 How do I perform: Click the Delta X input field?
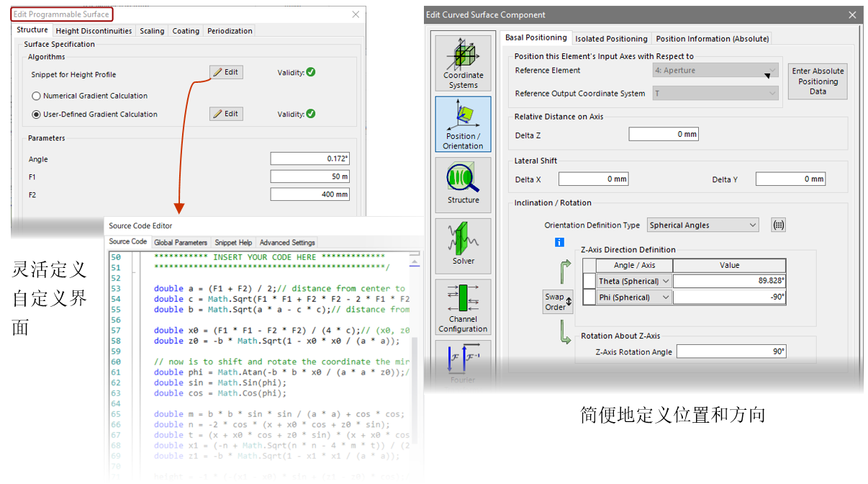(x=593, y=179)
